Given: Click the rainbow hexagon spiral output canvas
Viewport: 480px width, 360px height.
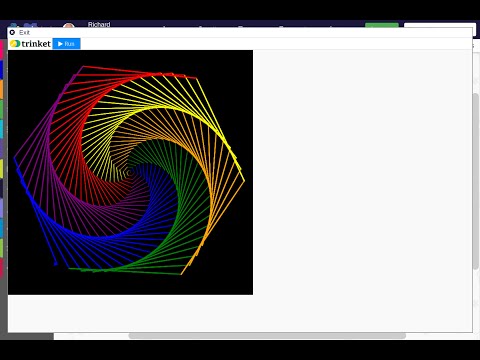Looking at the screenshot, I should 130,172.
